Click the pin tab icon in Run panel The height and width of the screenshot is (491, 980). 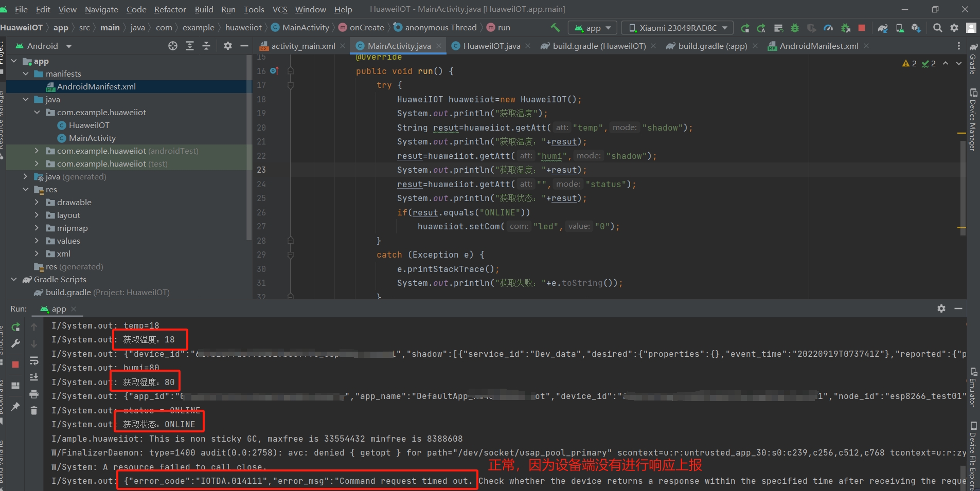pyautogui.click(x=16, y=407)
